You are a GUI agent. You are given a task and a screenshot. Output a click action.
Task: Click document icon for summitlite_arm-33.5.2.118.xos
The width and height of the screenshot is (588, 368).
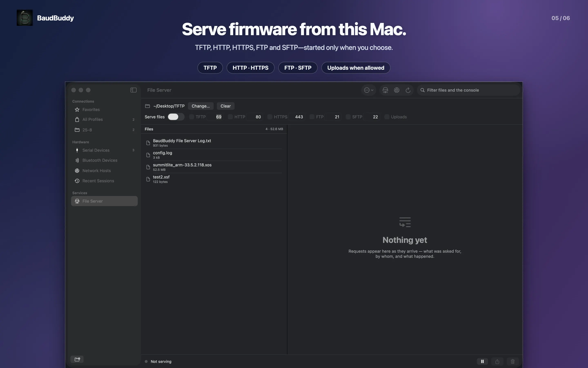(x=148, y=167)
